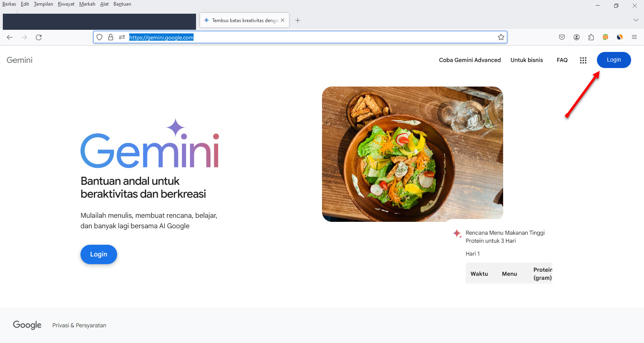
Task: Click the site security padlock icon
Action: (111, 37)
